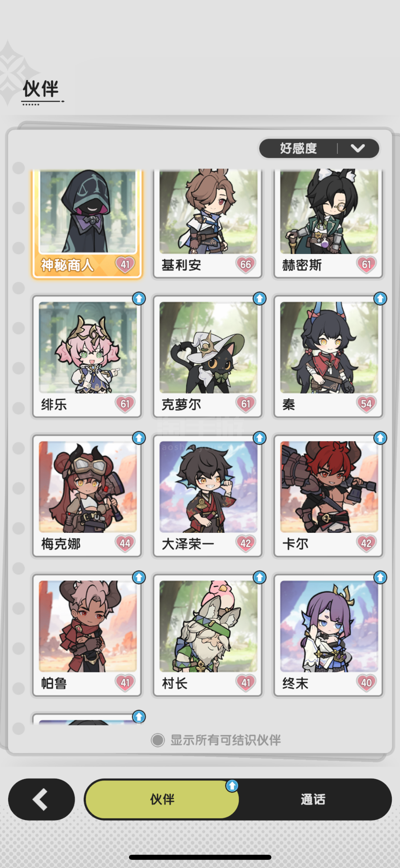This screenshot has width=400, height=868.
Task: Open 大泽荣一's companion portrait
Action: [208, 496]
